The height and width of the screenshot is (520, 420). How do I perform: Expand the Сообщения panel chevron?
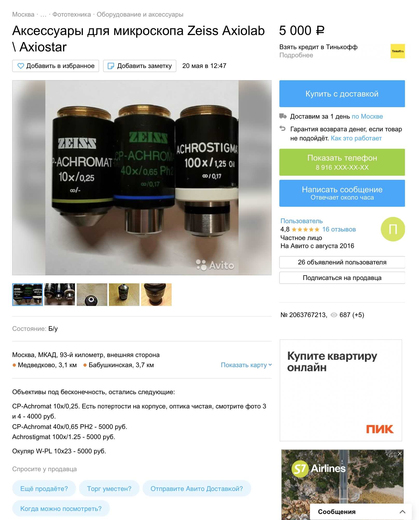402,512
